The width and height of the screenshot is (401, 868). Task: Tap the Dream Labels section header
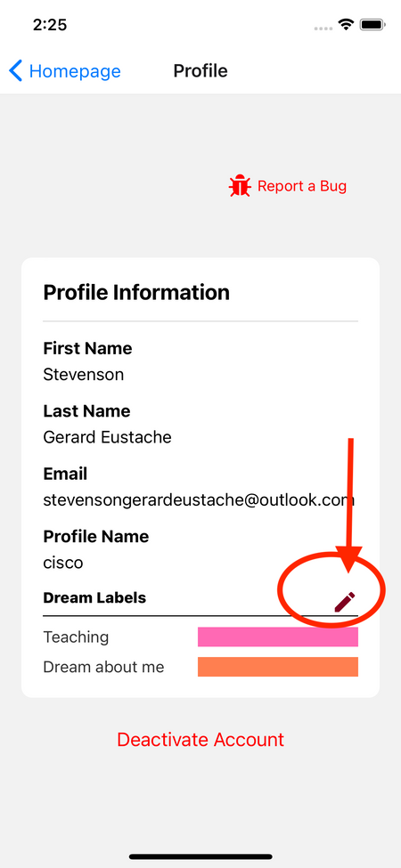pyautogui.click(x=94, y=598)
